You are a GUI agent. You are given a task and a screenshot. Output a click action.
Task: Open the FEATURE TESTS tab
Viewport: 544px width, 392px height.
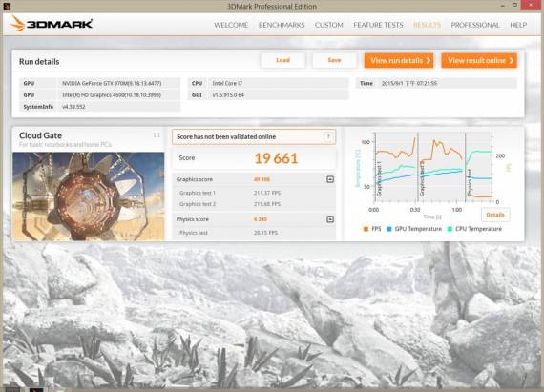click(378, 25)
